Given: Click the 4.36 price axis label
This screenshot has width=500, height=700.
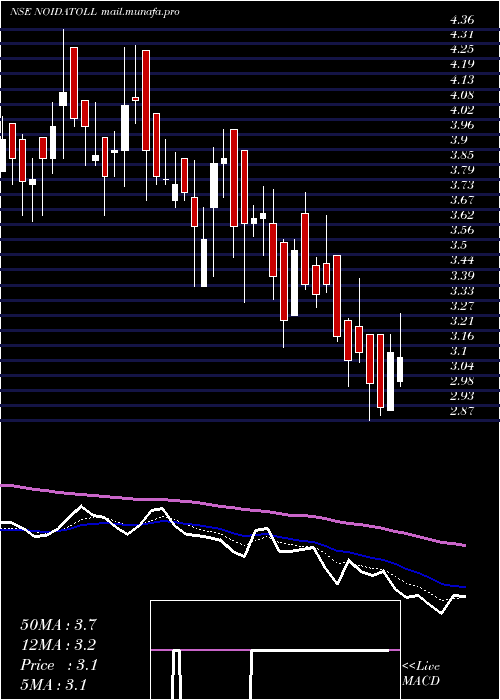Looking at the screenshot, I should [x=462, y=20].
